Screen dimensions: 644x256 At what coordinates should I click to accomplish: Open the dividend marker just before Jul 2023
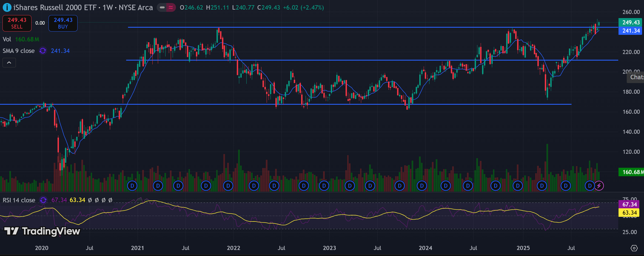(370, 186)
